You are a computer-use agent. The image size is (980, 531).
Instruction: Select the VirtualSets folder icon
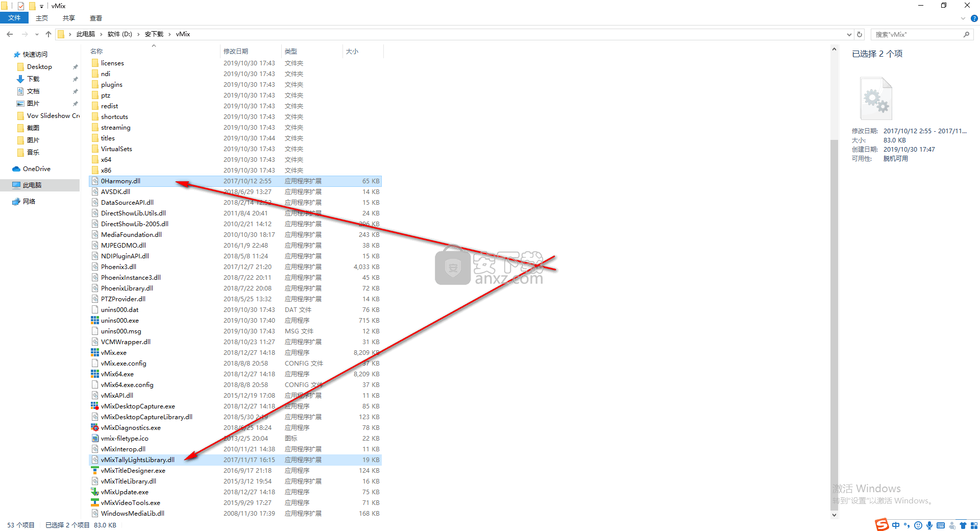[x=95, y=149]
